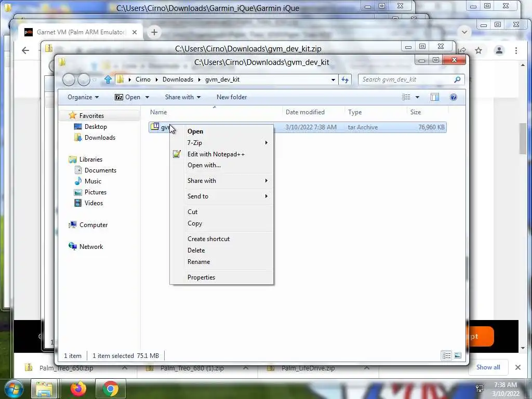Expand the address bar history dropdown
Screen dimensions: 532x399
coord(333,79)
